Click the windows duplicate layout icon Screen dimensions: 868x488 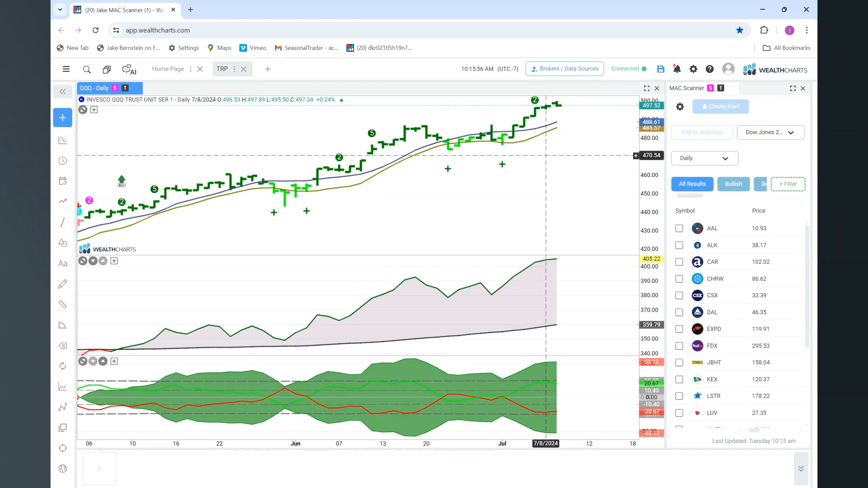click(x=107, y=69)
